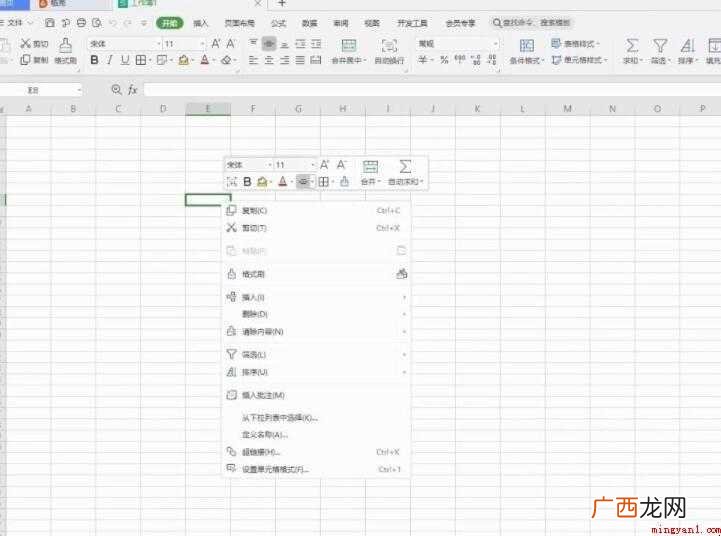Toggle Italic in the ribbon
Screen dimensions: 721x536
coord(109,60)
